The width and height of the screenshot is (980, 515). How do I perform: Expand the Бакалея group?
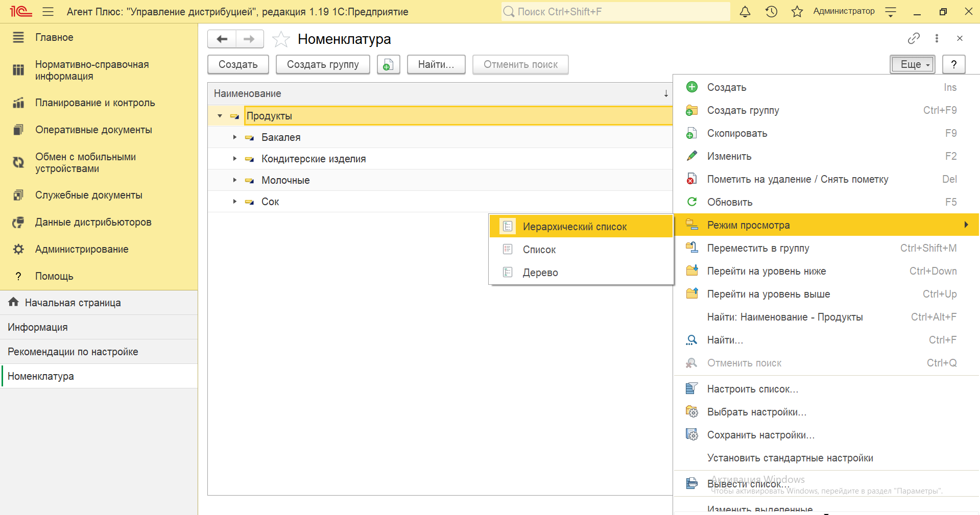tap(235, 137)
